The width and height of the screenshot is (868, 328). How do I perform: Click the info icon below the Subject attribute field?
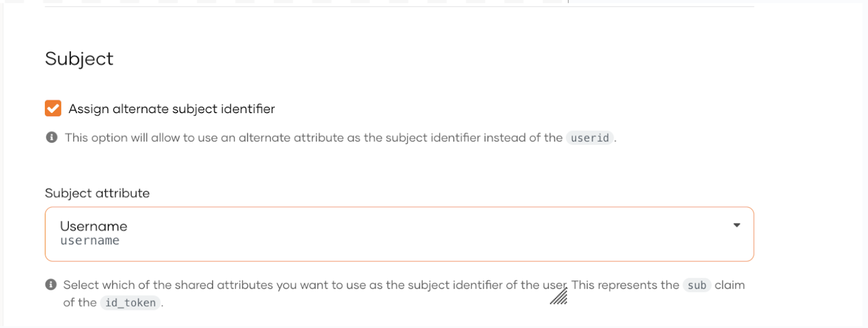[x=51, y=284]
